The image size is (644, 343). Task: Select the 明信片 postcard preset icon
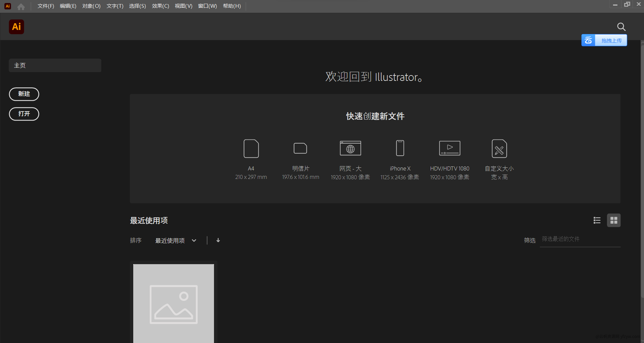[300, 148]
